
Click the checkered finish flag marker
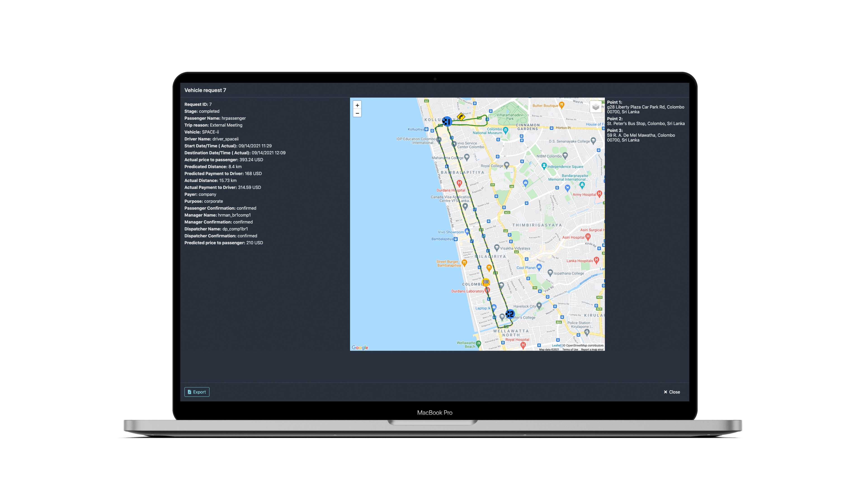point(486,282)
